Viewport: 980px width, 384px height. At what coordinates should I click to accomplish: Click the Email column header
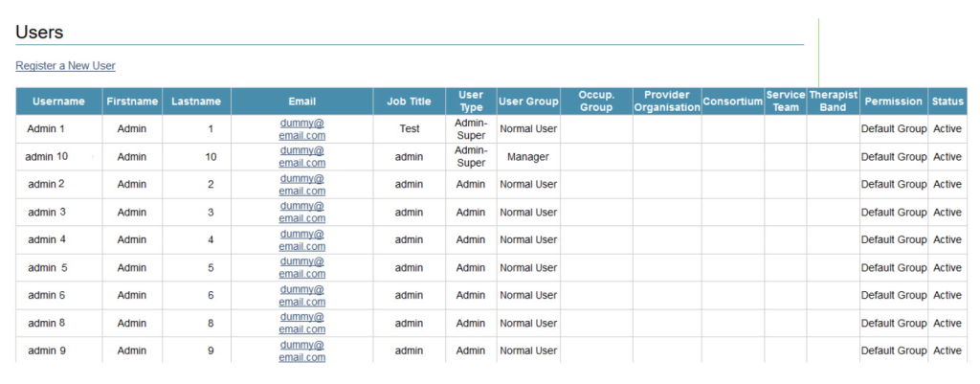click(301, 102)
